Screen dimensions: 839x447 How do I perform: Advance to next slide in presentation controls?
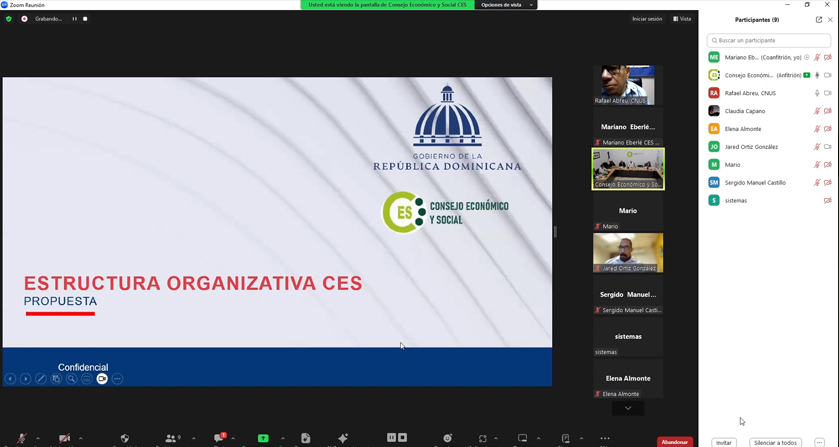25,378
